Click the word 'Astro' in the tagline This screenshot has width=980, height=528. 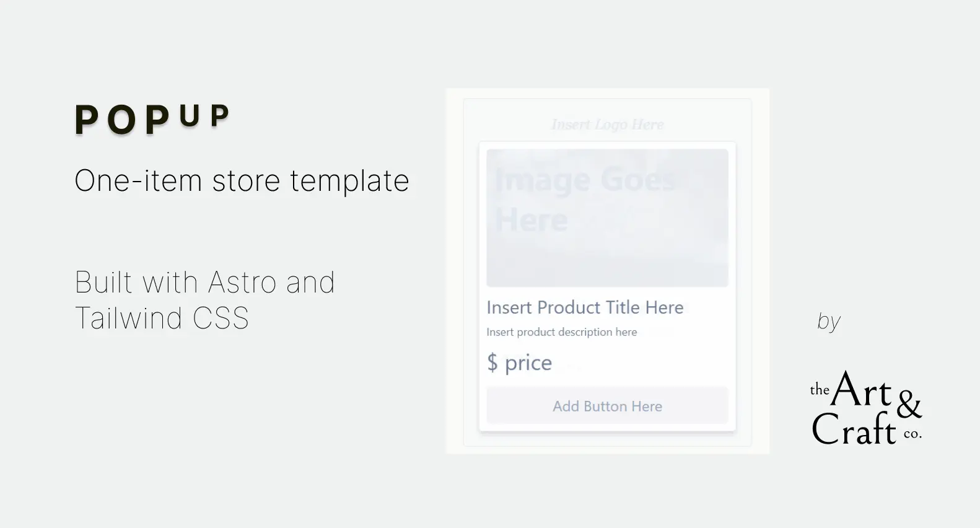(242, 283)
